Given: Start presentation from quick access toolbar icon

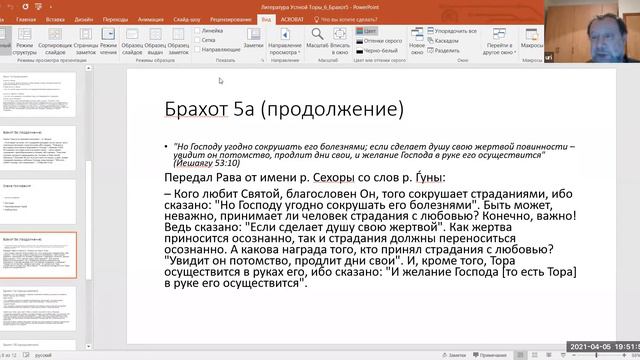Looking at the screenshot, I should coord(38,7).
